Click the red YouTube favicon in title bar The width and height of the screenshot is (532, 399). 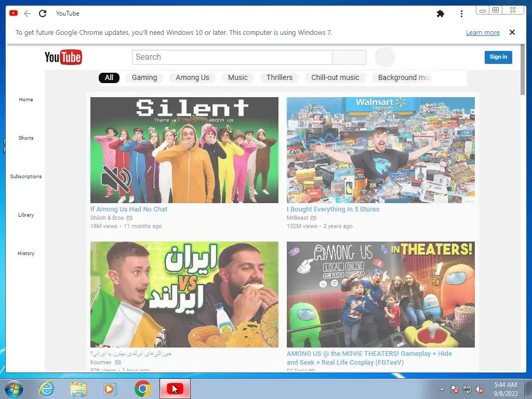(x=14, y=13)
